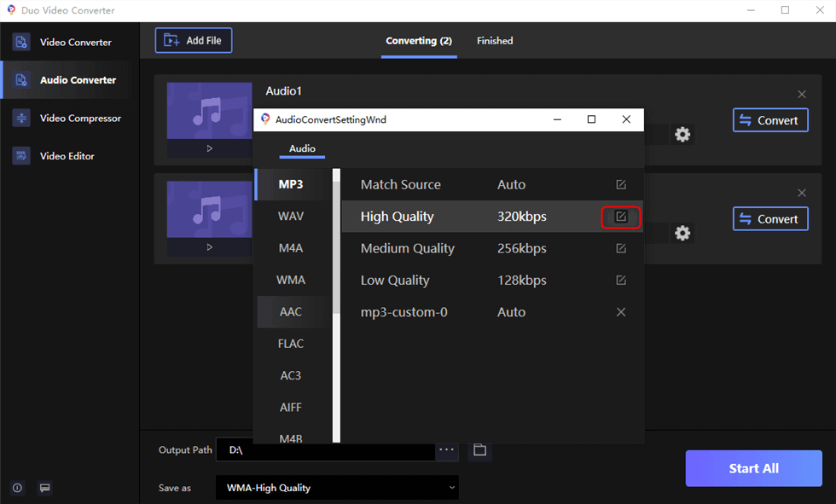Screen dimensions: 836x504
Task: Select the High Quality 320kbps preset
Action: 491,217
